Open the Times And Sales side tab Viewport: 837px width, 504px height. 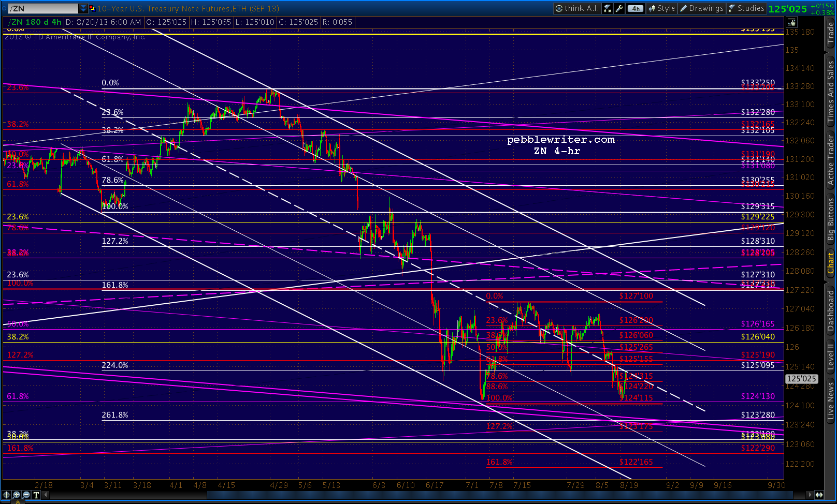coord(831,92)
